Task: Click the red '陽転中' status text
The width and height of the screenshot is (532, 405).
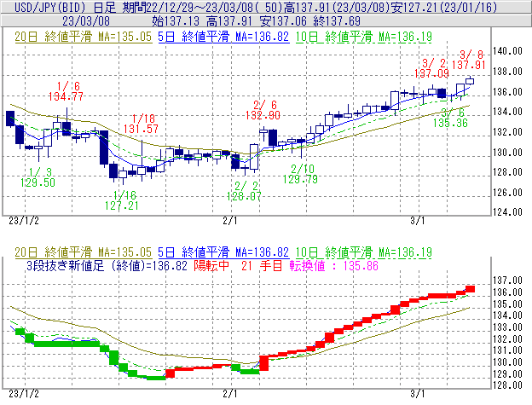Action: tap(211, 266)
